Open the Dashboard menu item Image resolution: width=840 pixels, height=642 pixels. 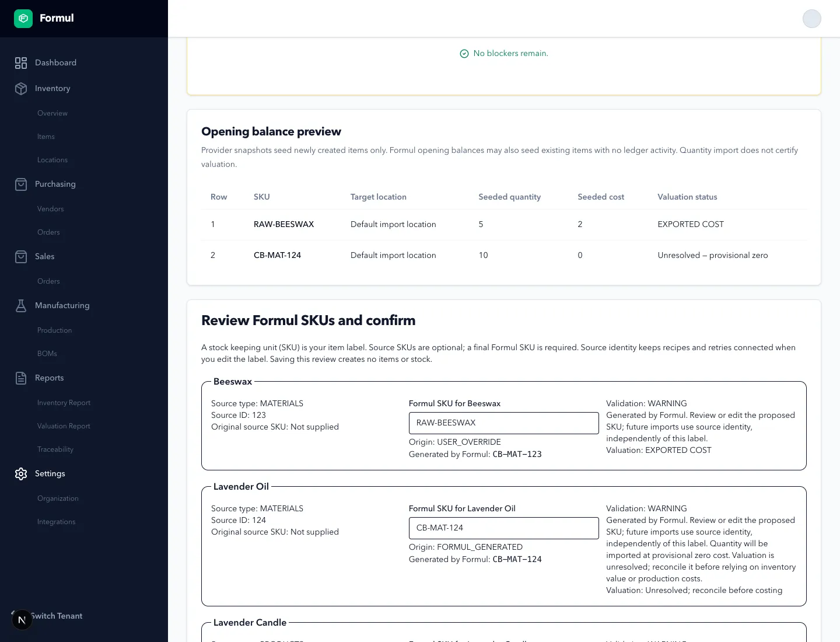coord(55,63)
